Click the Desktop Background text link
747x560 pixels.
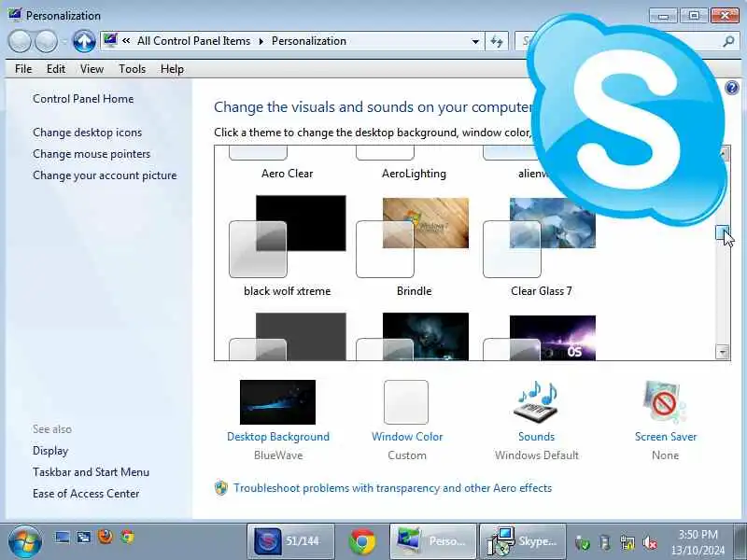pyautogui.click(x=277, y=437)
